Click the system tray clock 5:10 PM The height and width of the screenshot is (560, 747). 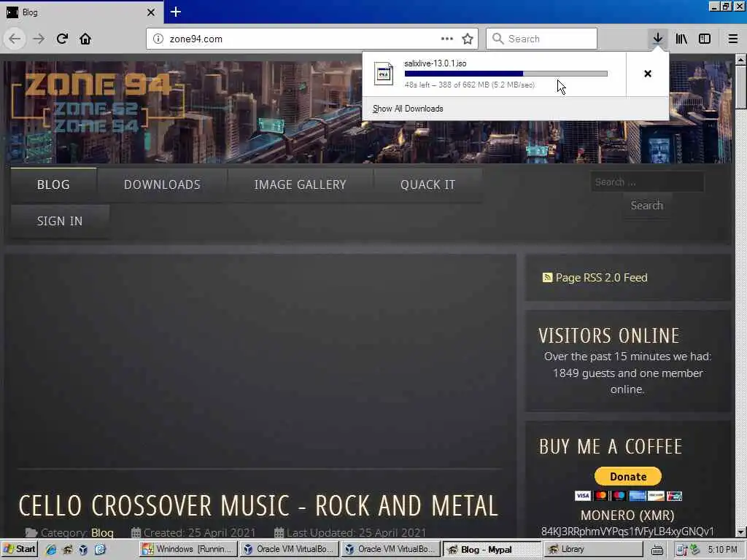(722, 550)
